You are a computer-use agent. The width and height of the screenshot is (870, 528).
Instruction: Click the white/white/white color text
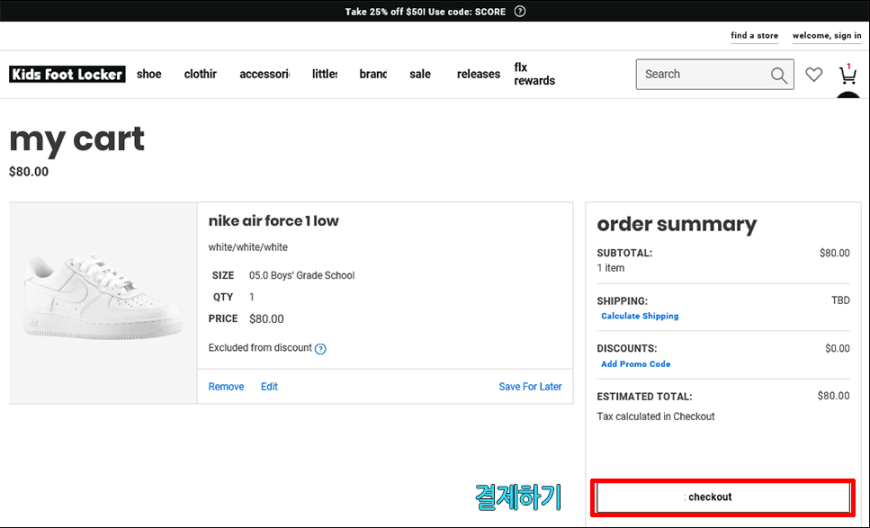pyautogui.click(x=248, y=247)
